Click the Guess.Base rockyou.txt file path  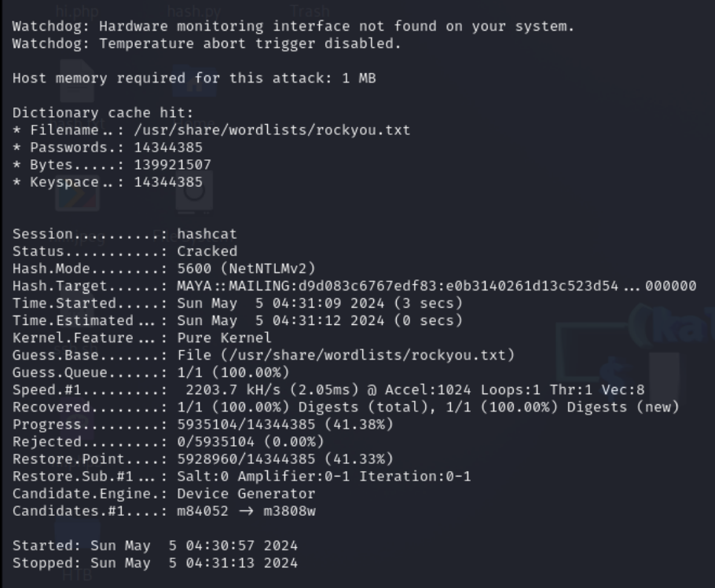346,355
